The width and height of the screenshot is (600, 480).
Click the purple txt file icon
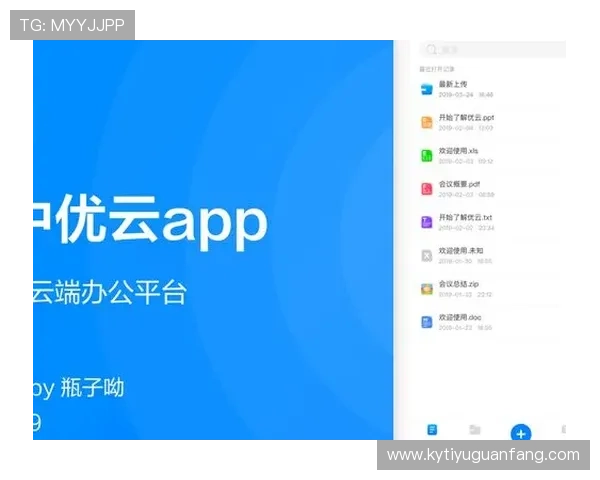pyautogui.click(x=427, y=222)
